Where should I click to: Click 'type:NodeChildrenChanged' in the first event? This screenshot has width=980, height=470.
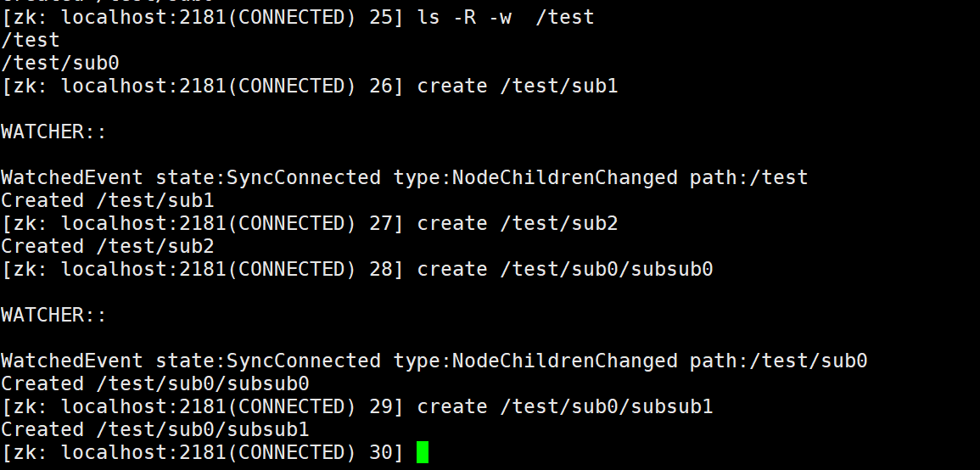click(535, 177)
